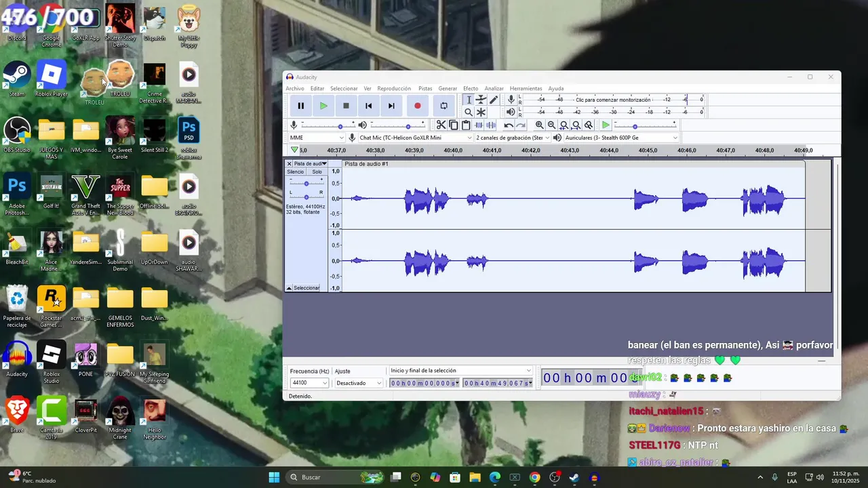Open the Analizar menu
868x488 pixels.
[494, 89]
